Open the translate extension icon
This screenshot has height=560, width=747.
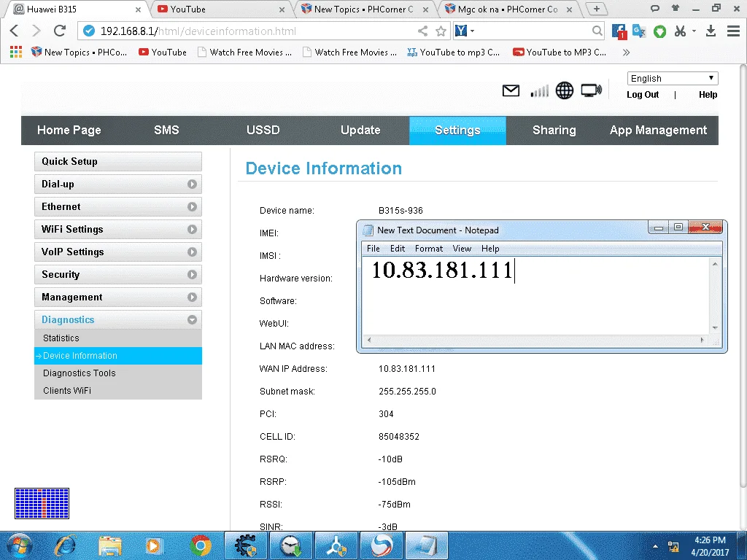(x=639, y=31)
